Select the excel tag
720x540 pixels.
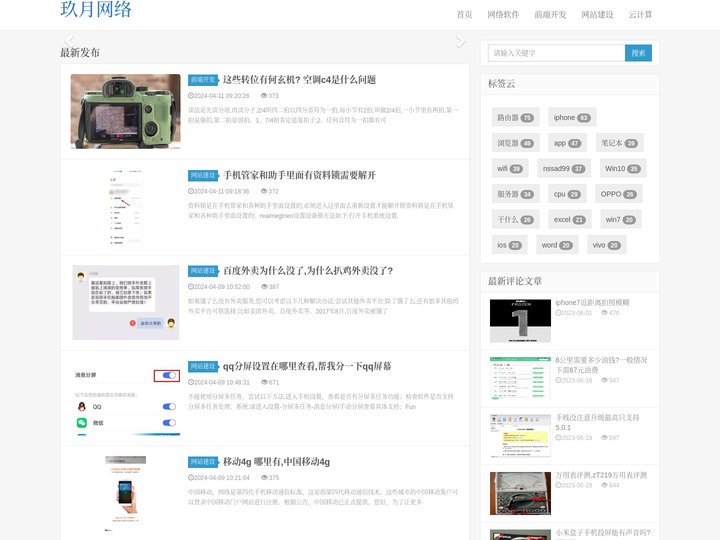[569, 219]
